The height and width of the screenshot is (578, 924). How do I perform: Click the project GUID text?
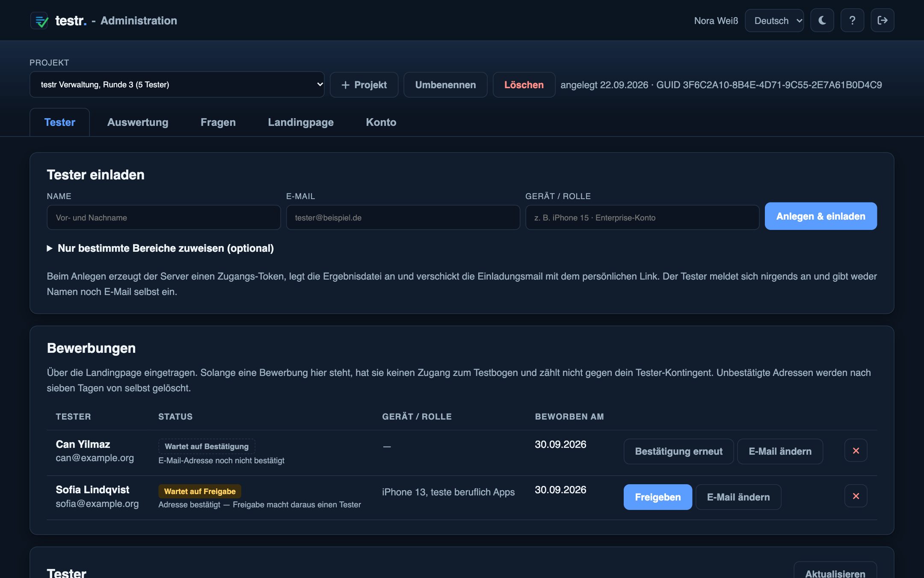click(769, 85)
